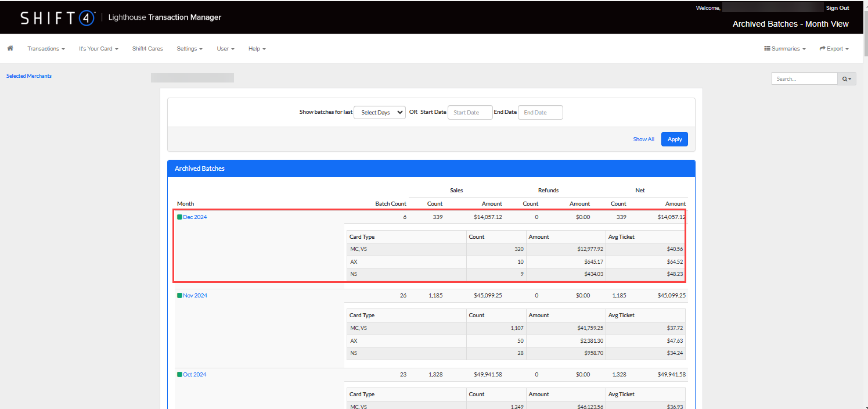This screenshot has width=868, height=409.
Task: Go to Shift4 Cares
Action: 147,49
